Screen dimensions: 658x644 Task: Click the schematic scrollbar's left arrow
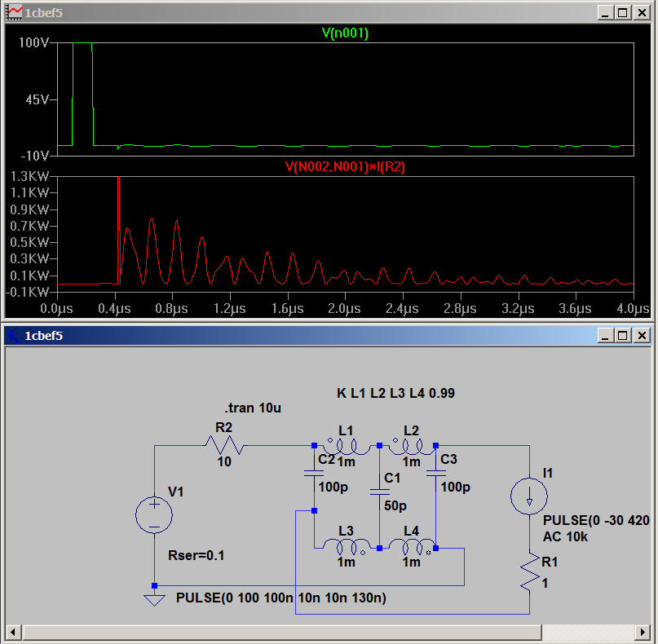point(14,632)
